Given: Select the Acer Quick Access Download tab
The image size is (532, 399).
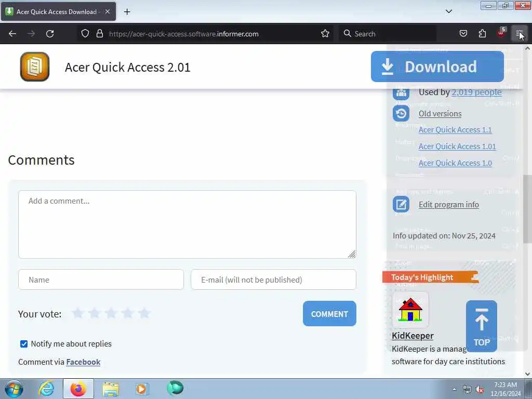Looking at the screenshot, I should point(58,11).
